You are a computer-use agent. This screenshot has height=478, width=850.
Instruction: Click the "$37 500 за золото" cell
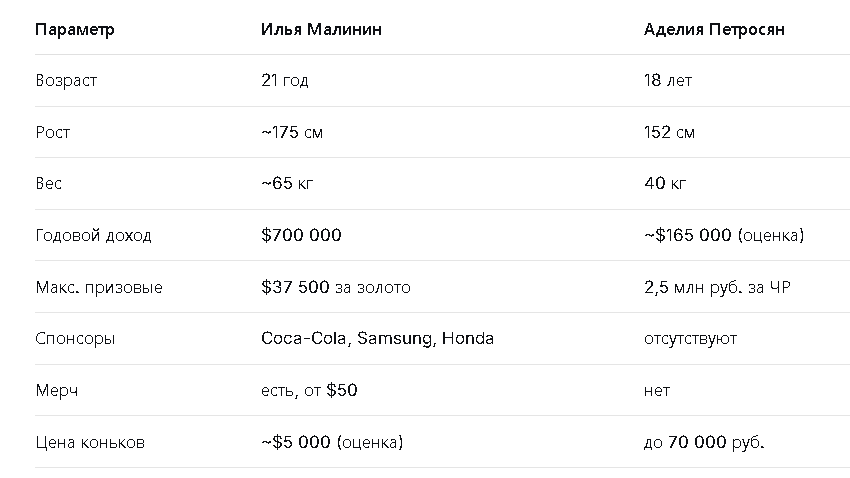(x=335, y=287)
